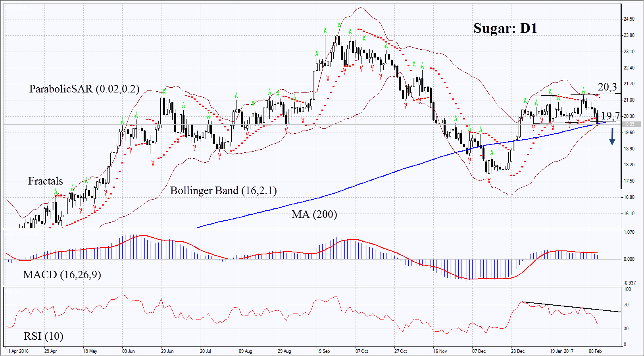Viewport: 644px width, 356px height.
Task: Select 18.90 on the price axis
Action: click(629, 149)
